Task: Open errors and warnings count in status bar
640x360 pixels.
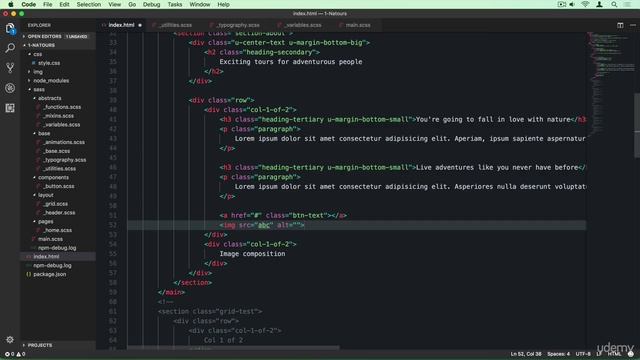Action: tap(15, 354)
